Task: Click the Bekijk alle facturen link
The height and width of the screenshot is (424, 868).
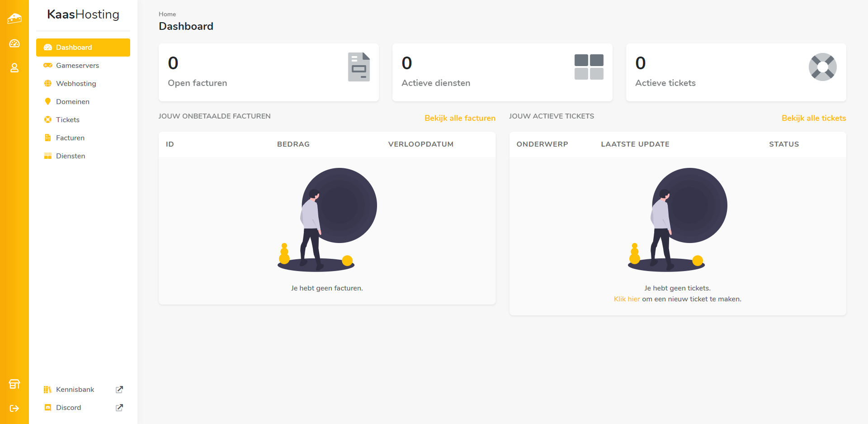Action: pyautogui.click(x=460, y=118)
